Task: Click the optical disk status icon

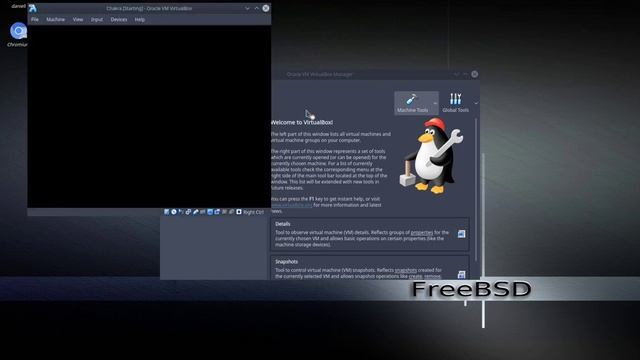Action: (174, 212)
